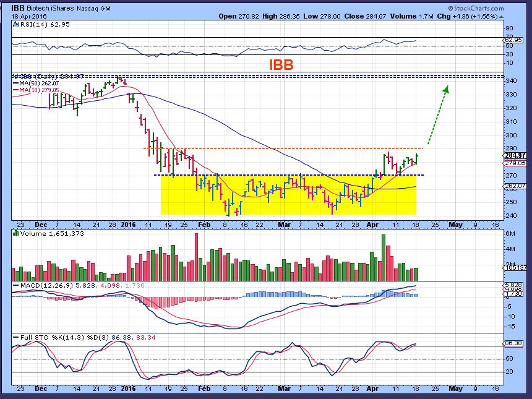
Task: Click the May label on bottom date axis
Action: [x=455, y=388]
